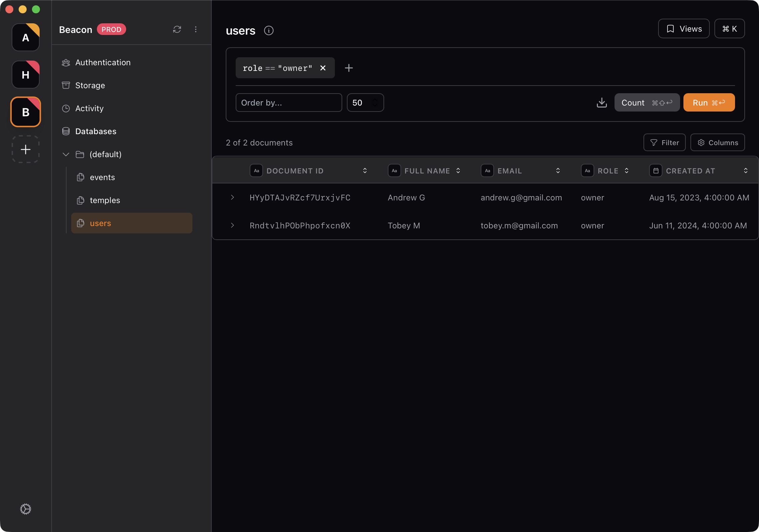Refresh the Beacon project
This screenshot has width=759, height=532.
(x=177, y=29)
